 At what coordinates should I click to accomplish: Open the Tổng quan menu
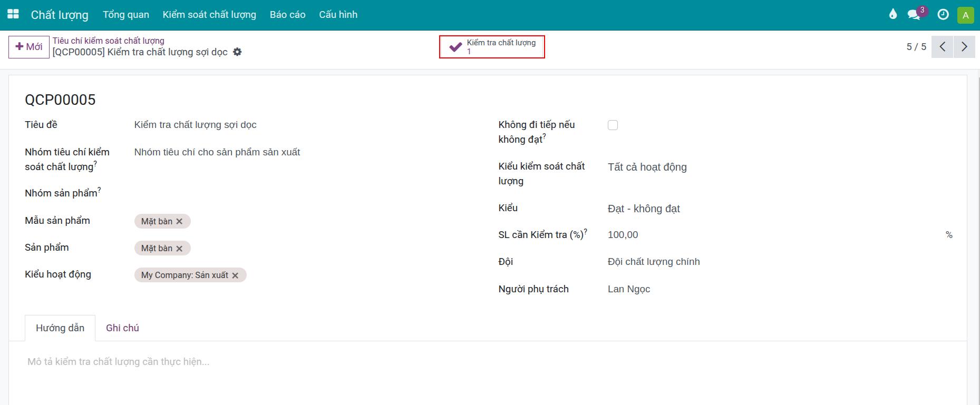click(126, 15)
